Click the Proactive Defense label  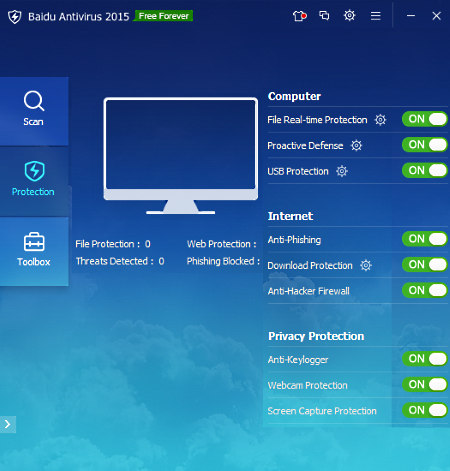(305, 146)
